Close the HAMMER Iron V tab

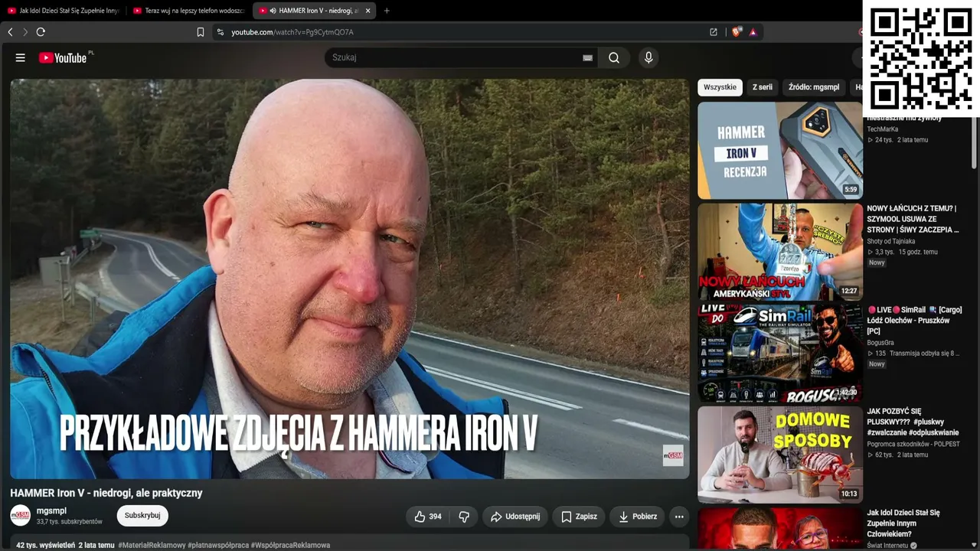[368, 11]
